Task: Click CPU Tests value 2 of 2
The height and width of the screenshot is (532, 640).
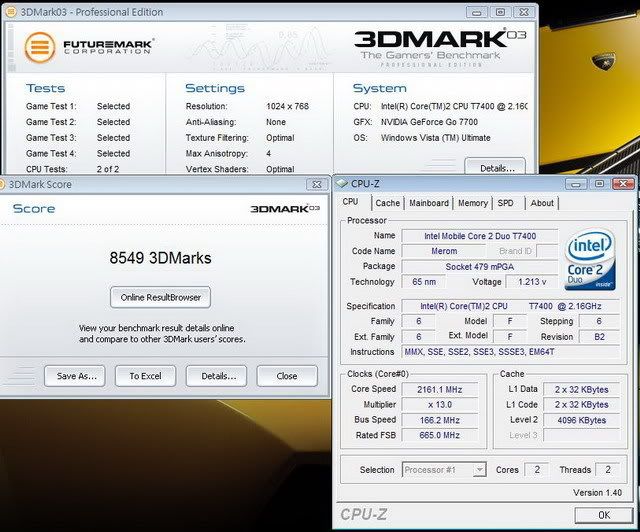Action: coord(108,169)
